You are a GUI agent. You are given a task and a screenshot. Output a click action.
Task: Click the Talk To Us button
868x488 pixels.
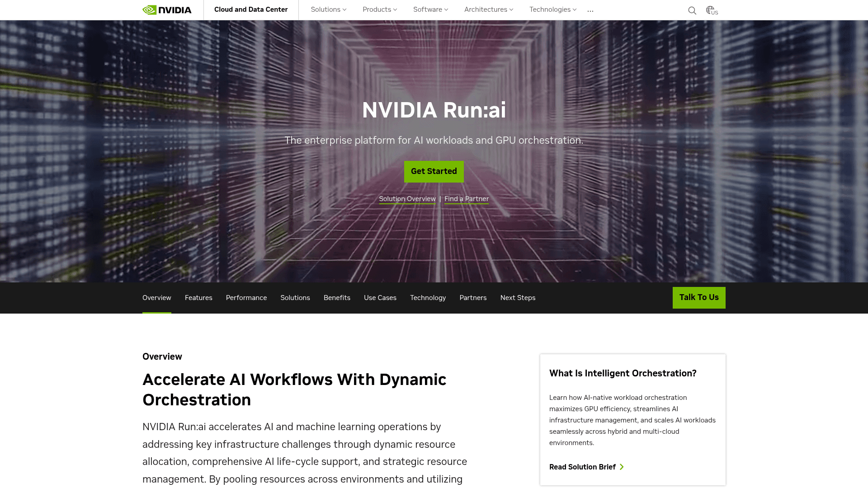[699, 297]
